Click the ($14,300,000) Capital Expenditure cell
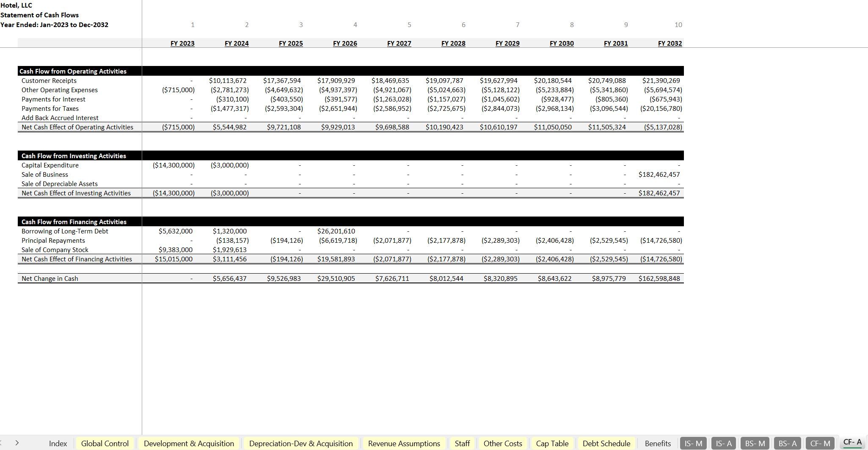 click(174, 165)
